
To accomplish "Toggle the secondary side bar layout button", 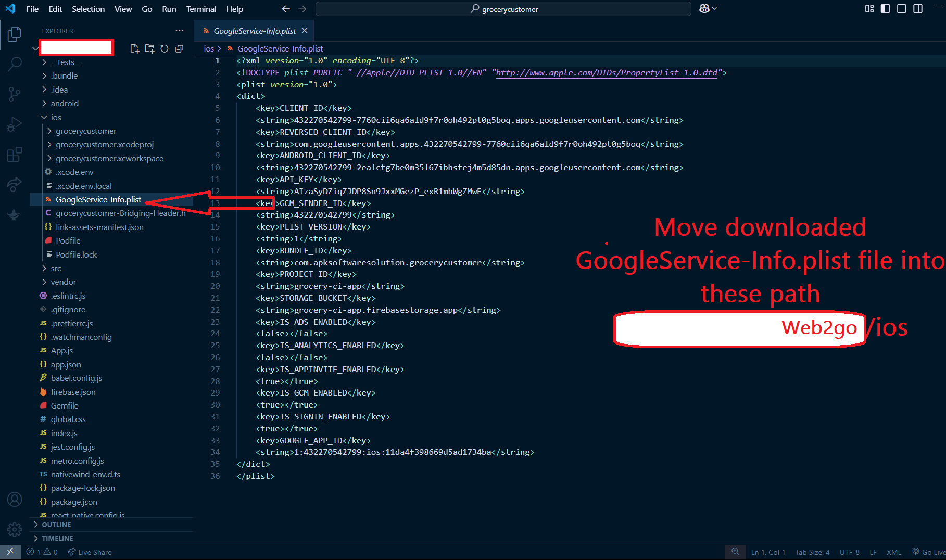I will coord(918,9).
